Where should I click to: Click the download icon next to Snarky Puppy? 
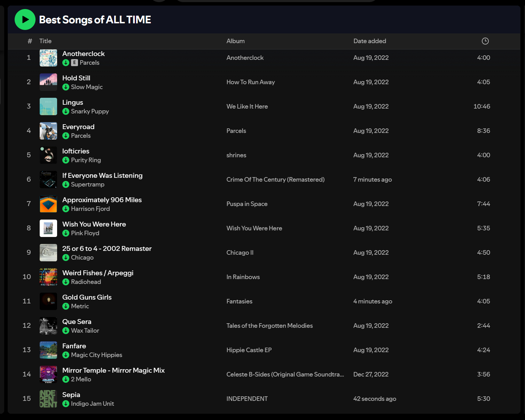pos(66,111)
